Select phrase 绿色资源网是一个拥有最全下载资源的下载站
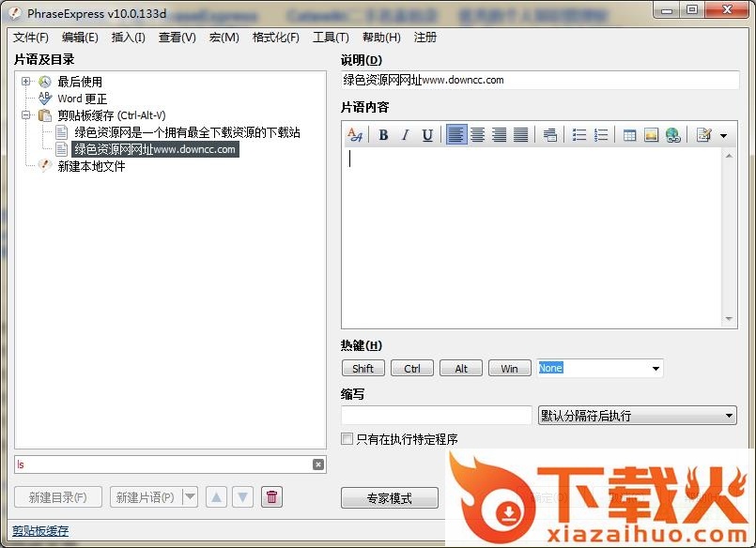The height and width of the screenshot is (548, 756). (x=187, y=132)
